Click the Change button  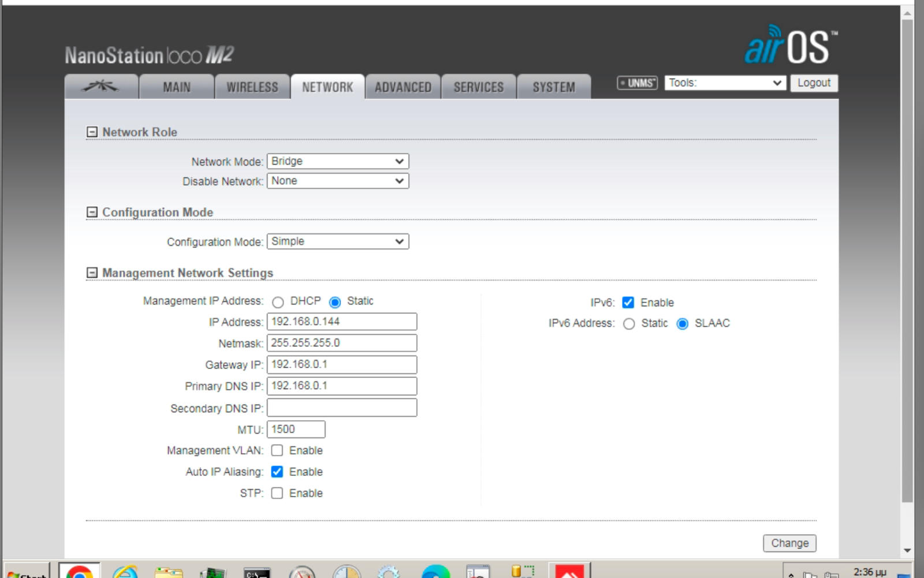point(789,543)
